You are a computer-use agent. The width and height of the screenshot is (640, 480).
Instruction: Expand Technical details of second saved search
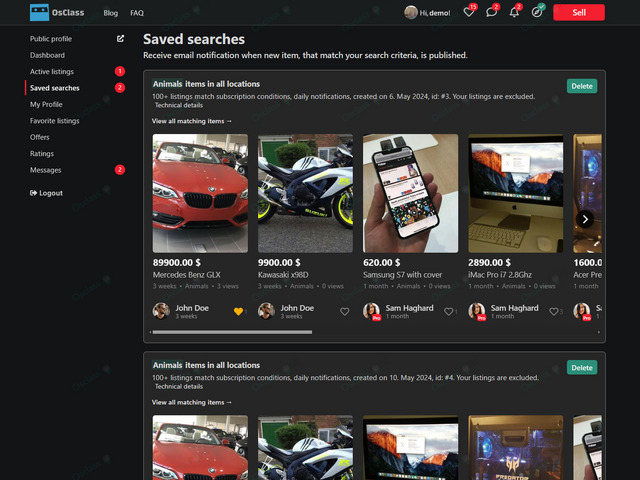pyautogui.click(x=179, y=387)
